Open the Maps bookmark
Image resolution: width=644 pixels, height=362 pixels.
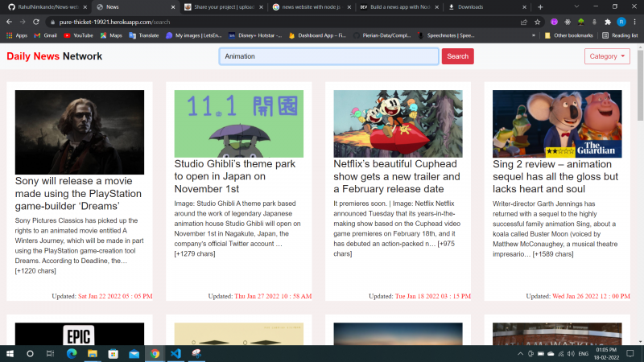coord(111,35)
